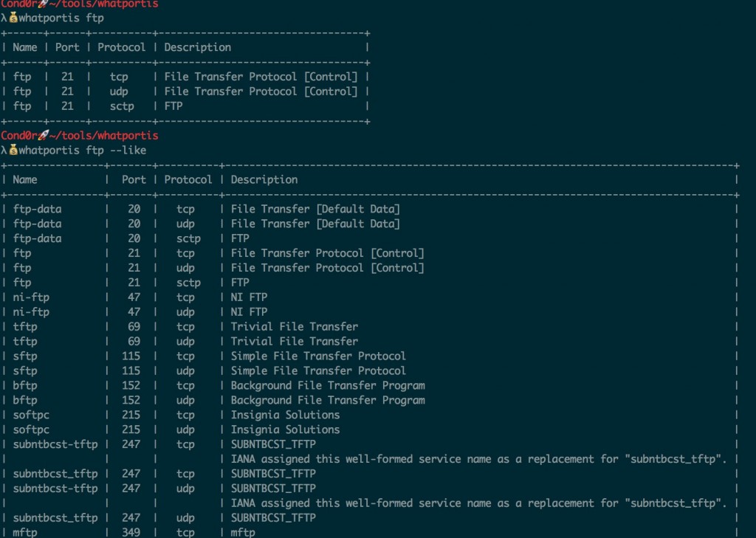
Task: Click the 'Description' header in the first table
Action: point(197,47)
